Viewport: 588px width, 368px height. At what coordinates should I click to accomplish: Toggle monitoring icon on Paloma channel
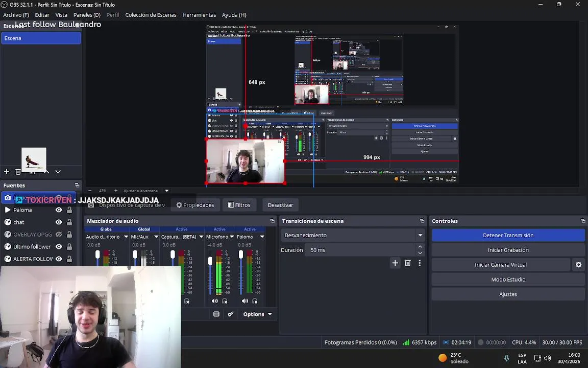click(x=255, y=301)
